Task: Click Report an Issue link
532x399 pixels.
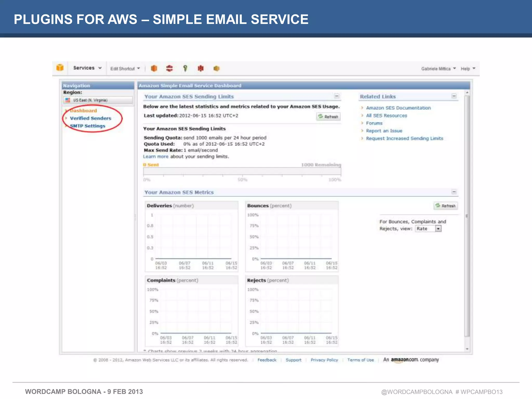Action: pyautogui.click(x=384, y=131)
